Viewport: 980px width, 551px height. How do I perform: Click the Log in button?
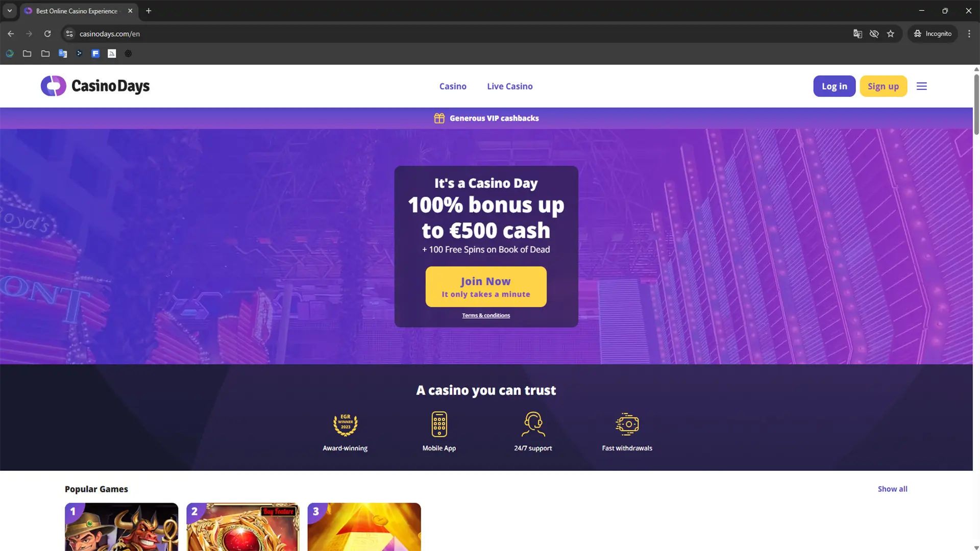point(834,86)
